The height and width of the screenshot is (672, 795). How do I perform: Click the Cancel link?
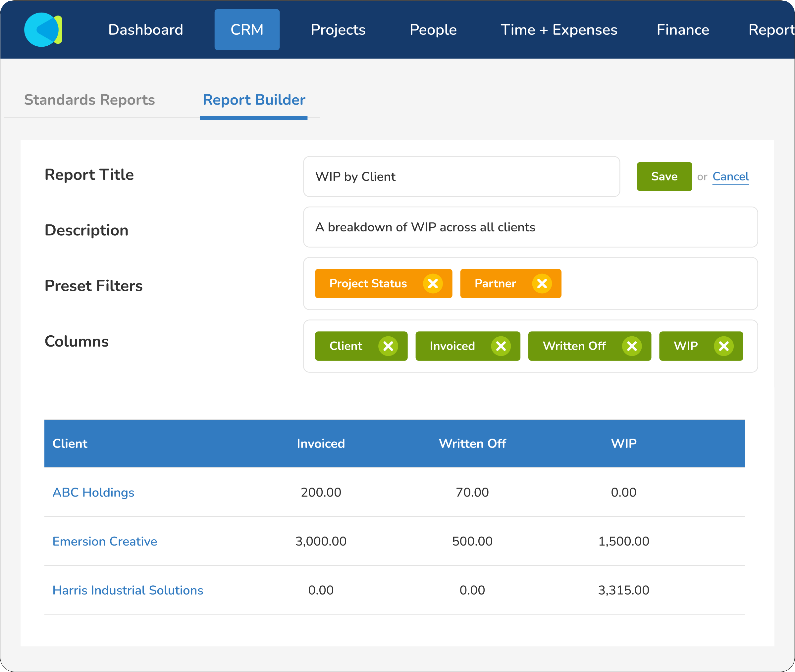click(x=730, y=176)
